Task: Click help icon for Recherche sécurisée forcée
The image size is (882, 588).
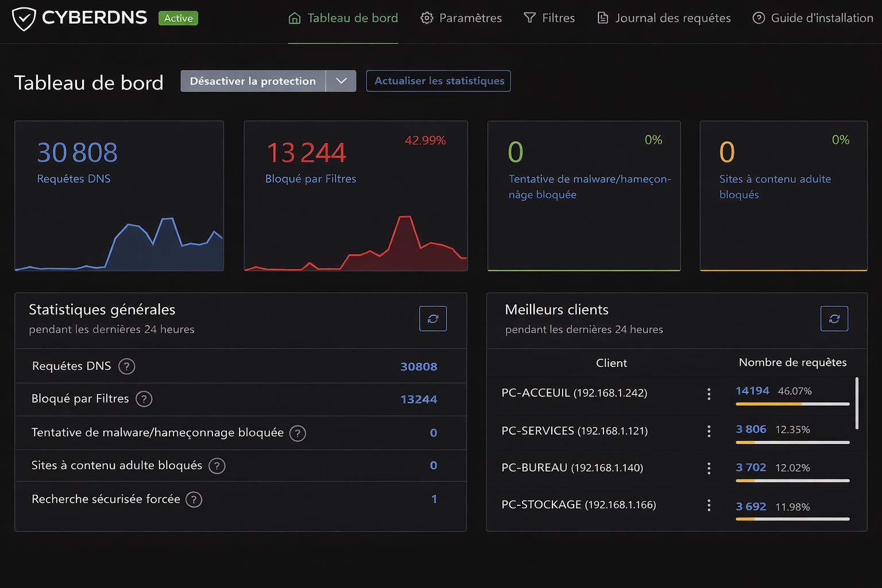Action: 194,500
